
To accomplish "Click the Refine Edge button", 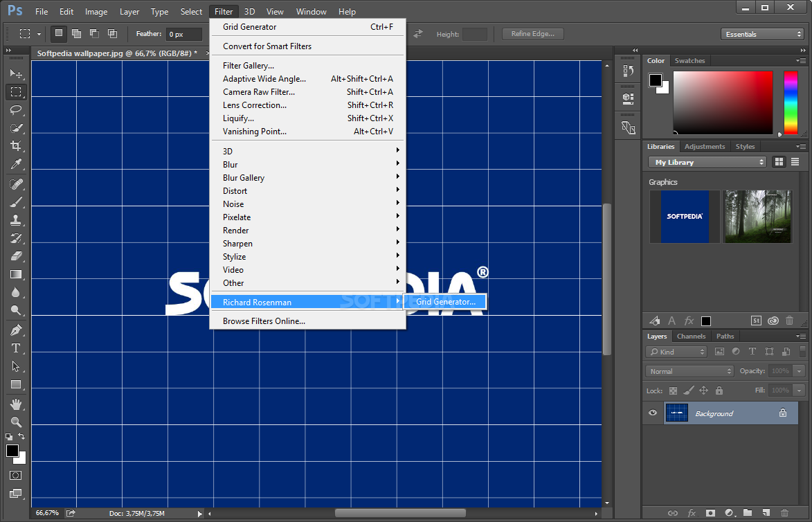I will (533, 34).
